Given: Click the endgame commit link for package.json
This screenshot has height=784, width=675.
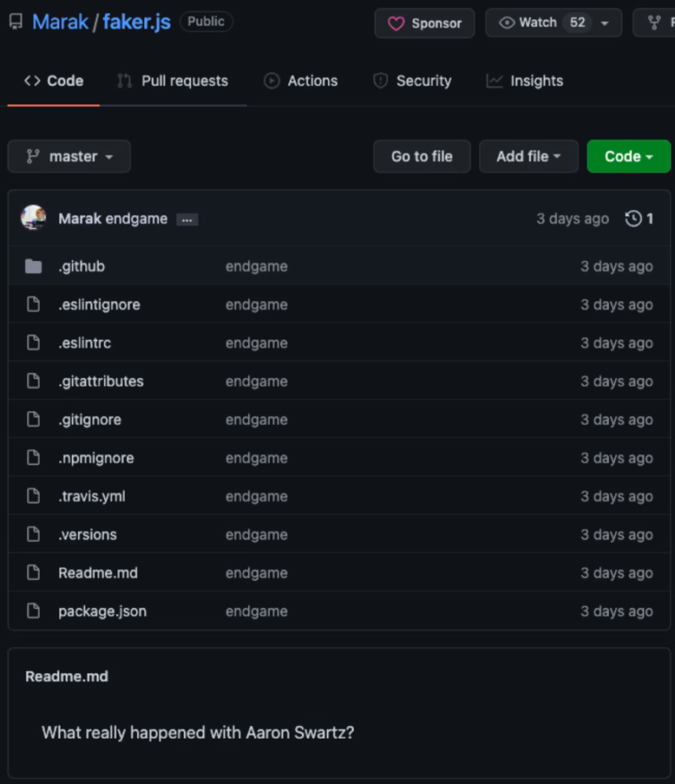Looking at the screenshot, I should point(257,611).
